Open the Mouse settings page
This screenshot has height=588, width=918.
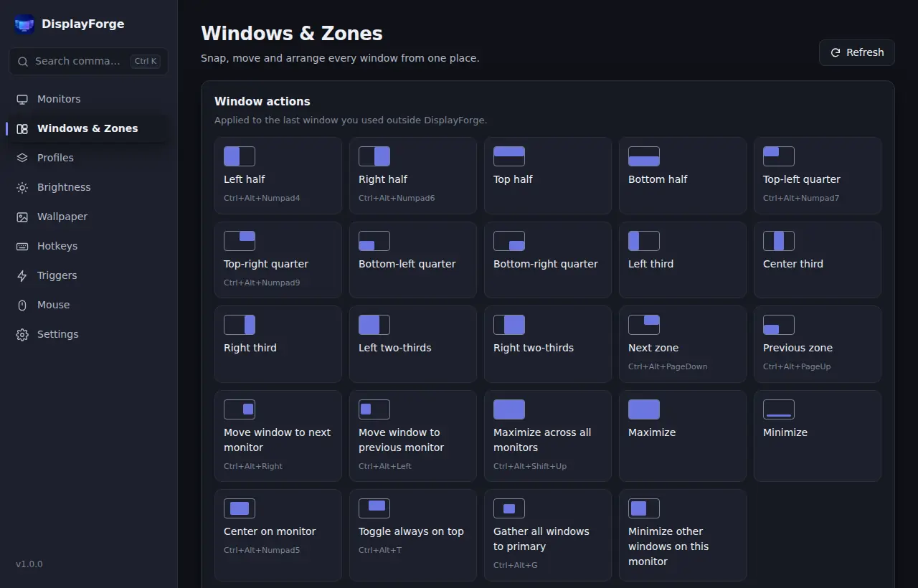(88, 305)
